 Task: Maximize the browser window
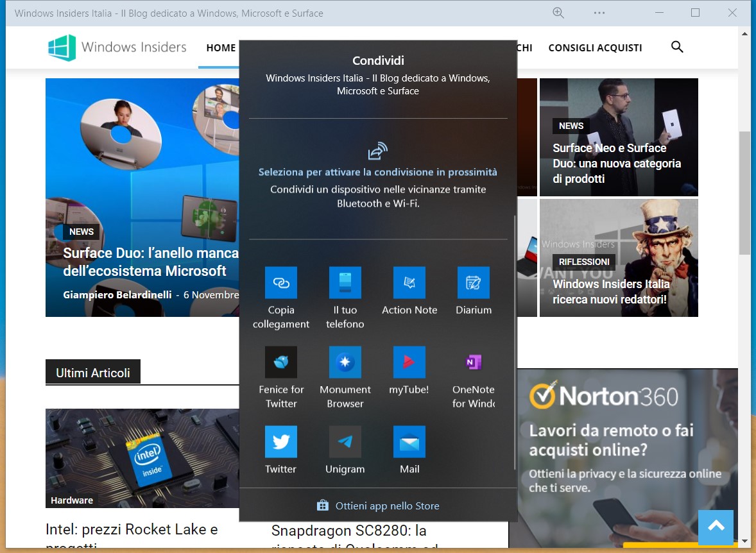click(x=695, y=13)
